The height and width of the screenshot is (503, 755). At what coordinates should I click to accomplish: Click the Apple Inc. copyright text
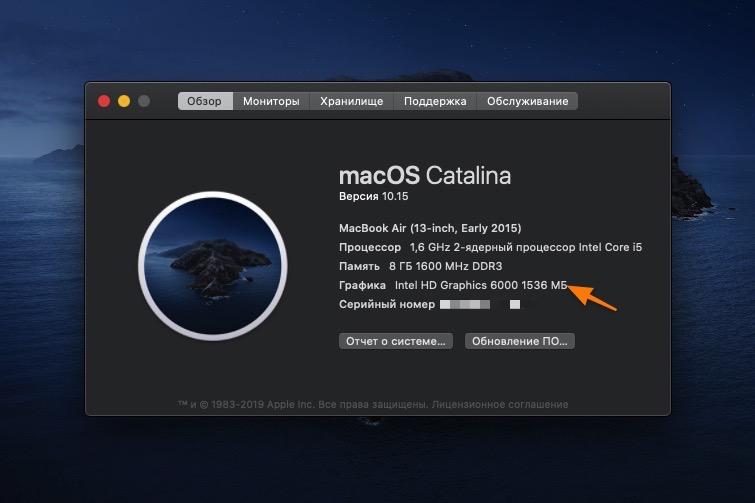pyautogui.click(x=302, y=404)
